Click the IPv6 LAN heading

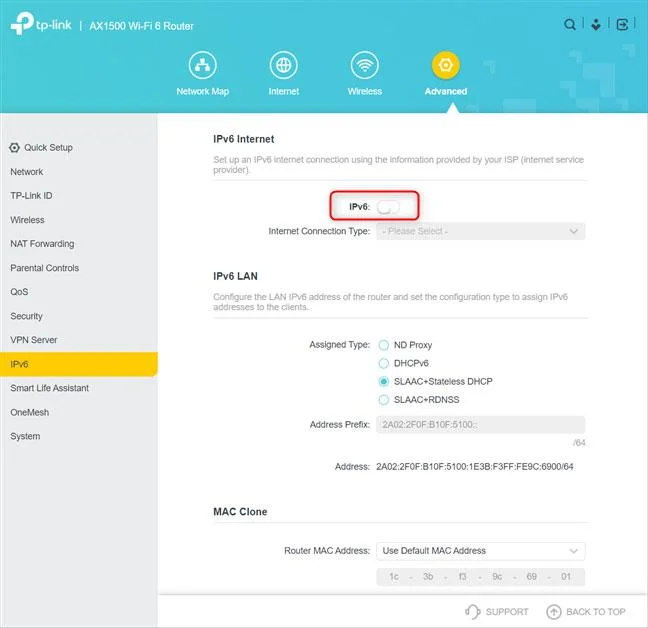coord(236,276)
